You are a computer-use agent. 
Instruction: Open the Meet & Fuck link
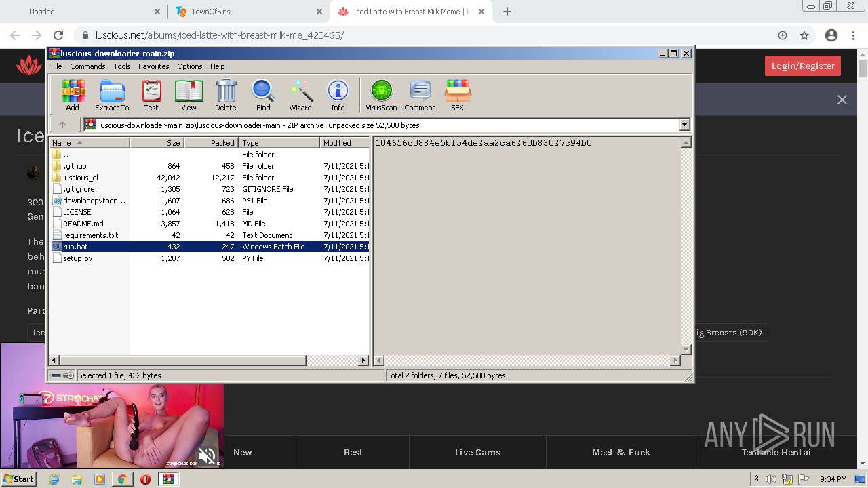[x=621, y=452]
